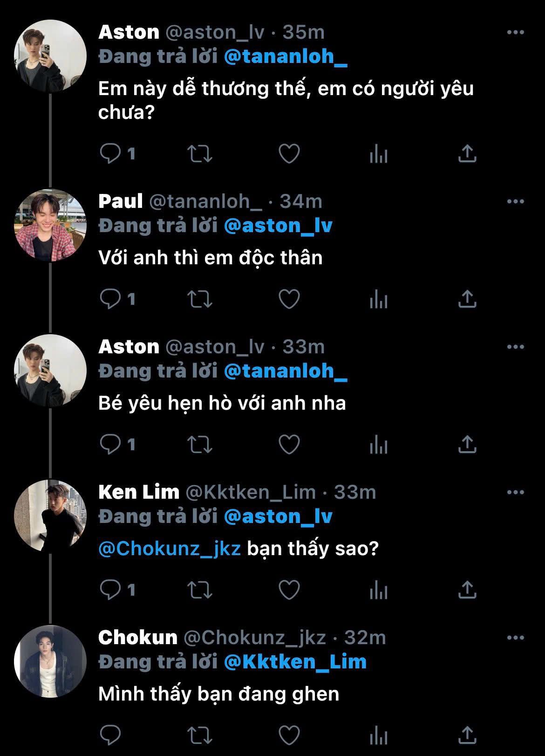Open Paul's profile picture
The height and width of the screenshot is (756, 545).
pos(50,225)
